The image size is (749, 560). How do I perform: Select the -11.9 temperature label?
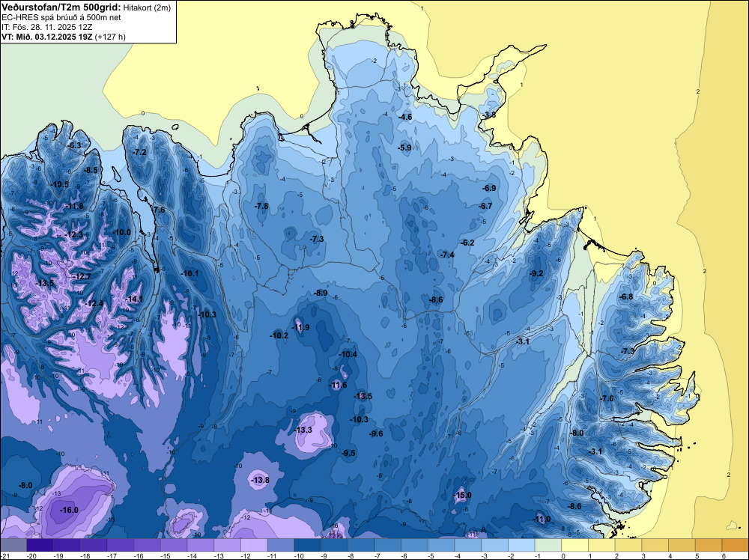click(300, 327)
